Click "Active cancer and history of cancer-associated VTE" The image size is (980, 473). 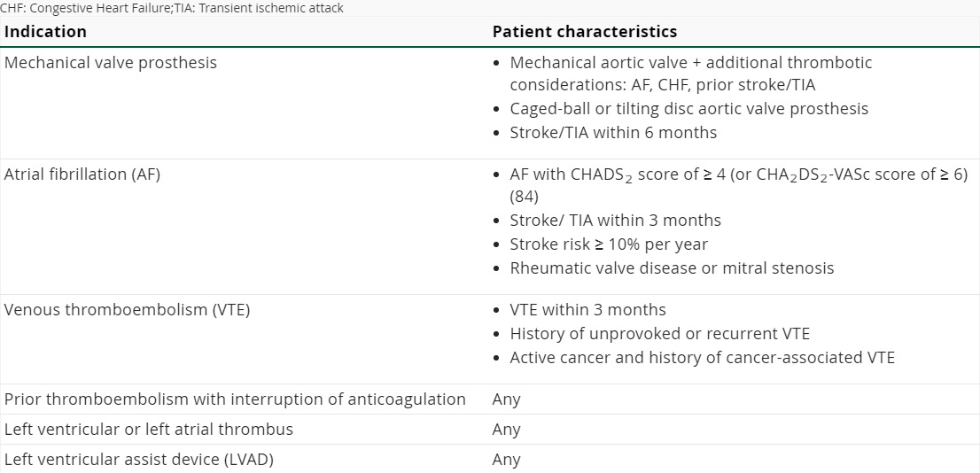[702, 358]
